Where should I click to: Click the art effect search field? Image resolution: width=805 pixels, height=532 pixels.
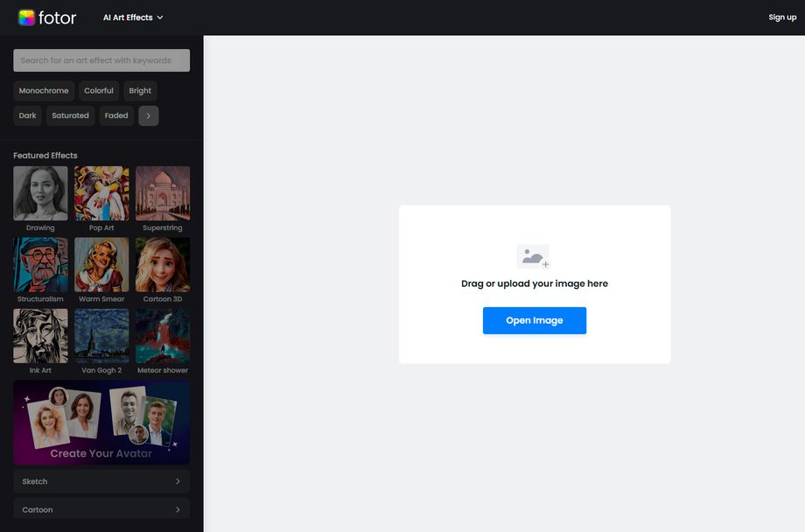click(x=101, y=59)
